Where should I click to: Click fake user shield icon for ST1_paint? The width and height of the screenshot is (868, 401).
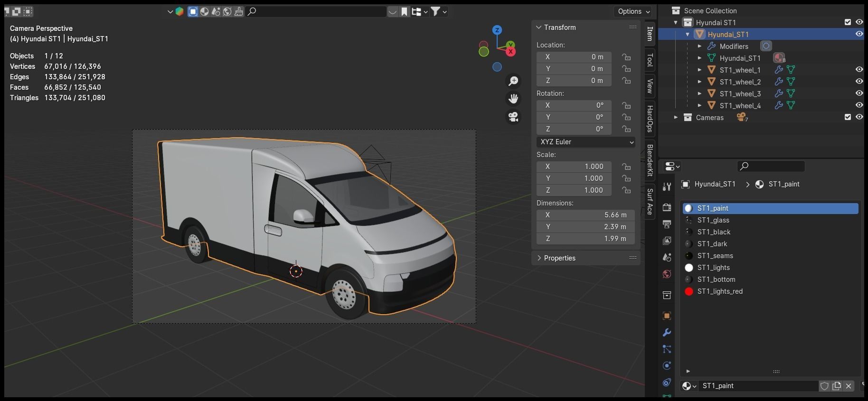[x=825, y=386]
